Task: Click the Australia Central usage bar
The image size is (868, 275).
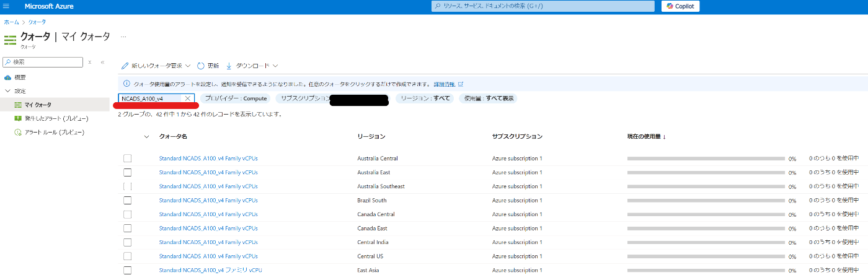Action: (706, 159)
